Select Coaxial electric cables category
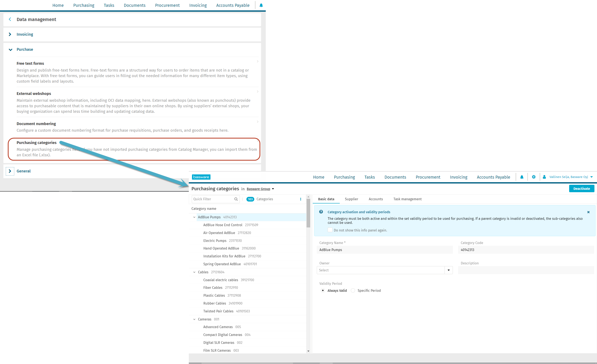This screenshot has height=364, width=597. [220, 280]
